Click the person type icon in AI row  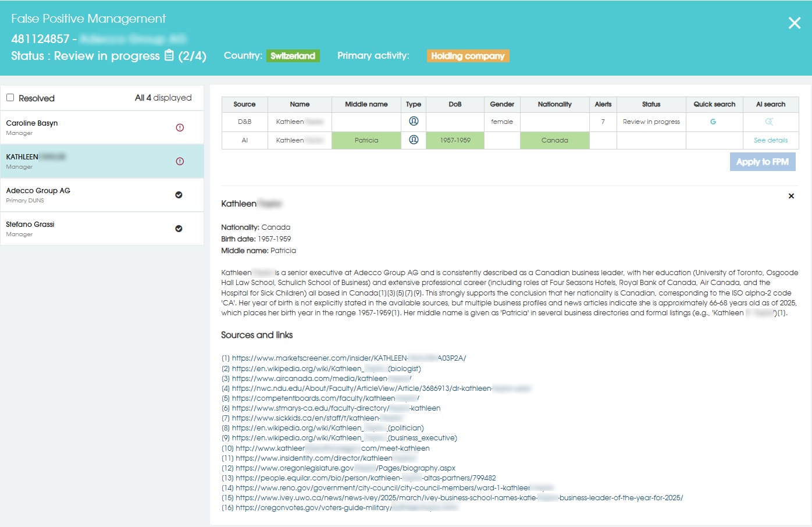coord(414,140)
